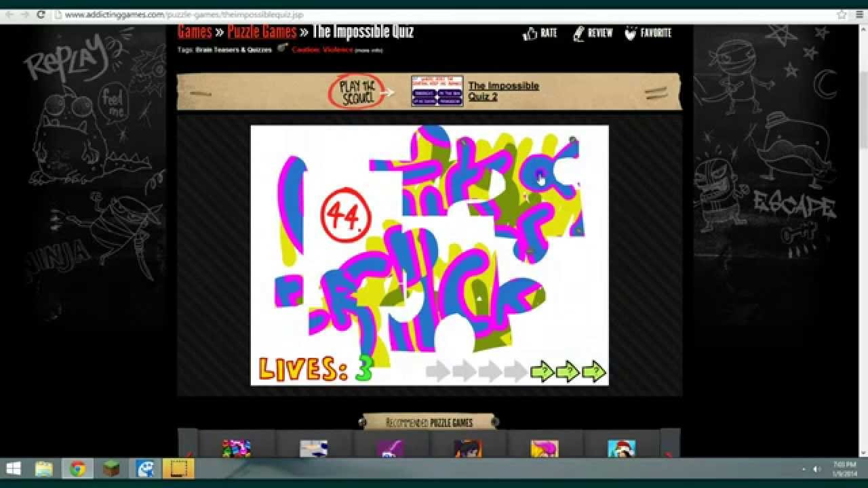This screenshot has height=488, width=868.
Task: Switch to Chrome in the taskbar
Action: (78, 468)
